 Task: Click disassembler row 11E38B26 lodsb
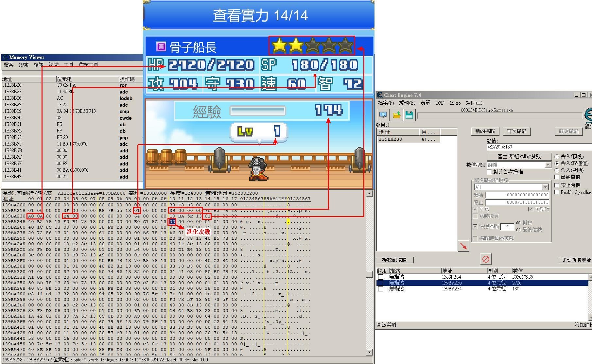[72, 98]
